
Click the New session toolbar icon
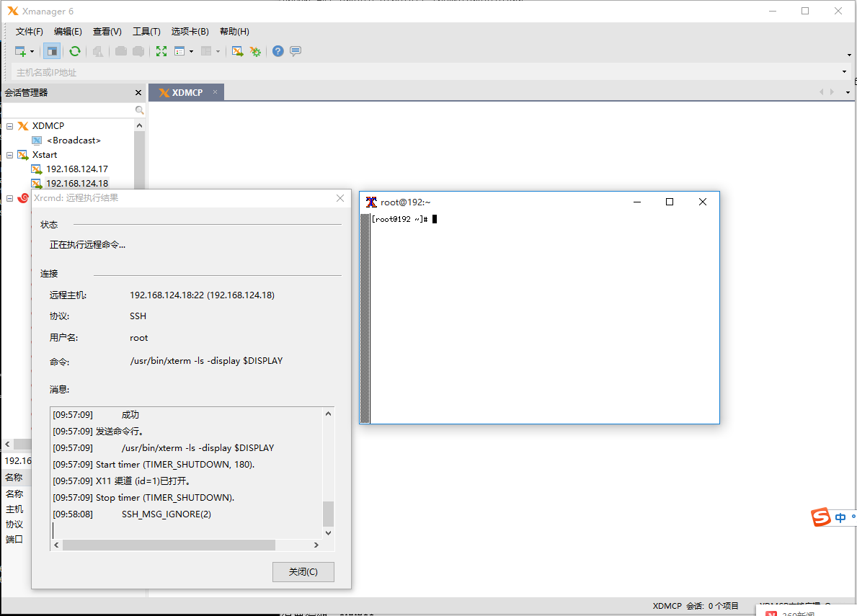[x=20, y=51]
